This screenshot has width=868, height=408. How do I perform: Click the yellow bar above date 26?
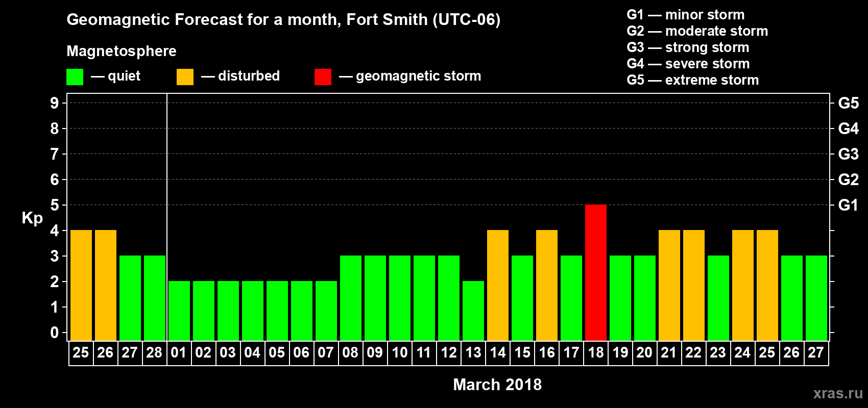pyautogui.click(x=106, y=286)
